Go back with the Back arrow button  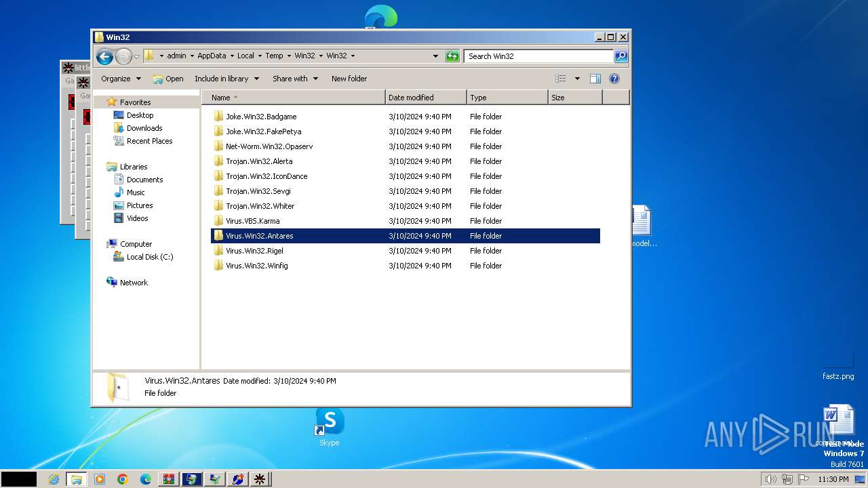tap(104, 56)
